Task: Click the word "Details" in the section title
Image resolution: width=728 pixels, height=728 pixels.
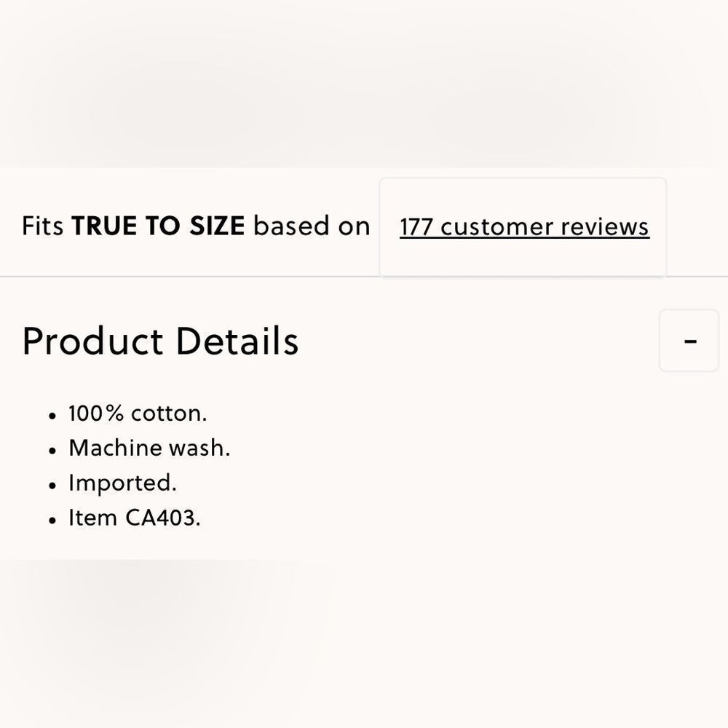Action: tap(237, 341)
